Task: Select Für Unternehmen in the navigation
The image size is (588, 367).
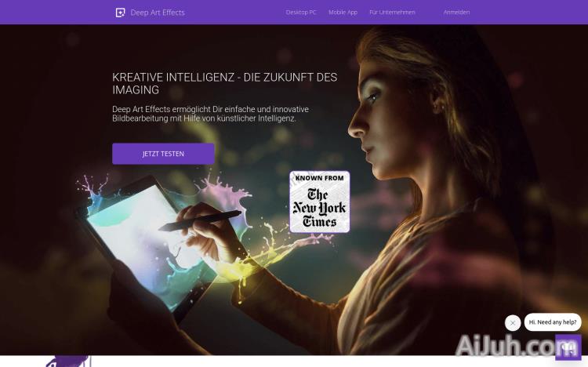Action: click(392, 13)
